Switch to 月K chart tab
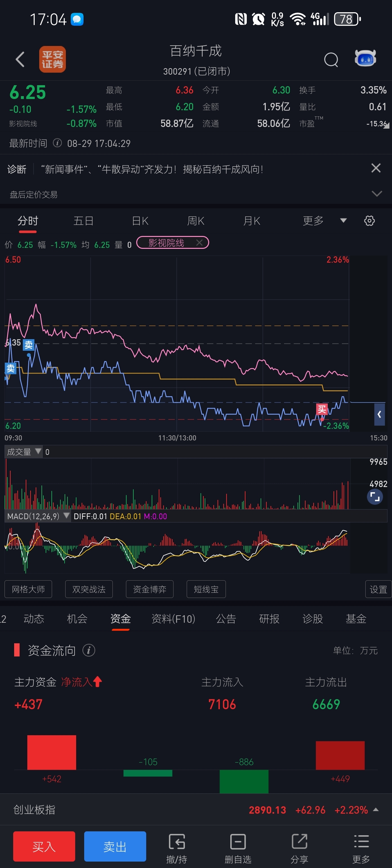Image resolution: width=392 pixels, height=868 pixels. point(252,221)
